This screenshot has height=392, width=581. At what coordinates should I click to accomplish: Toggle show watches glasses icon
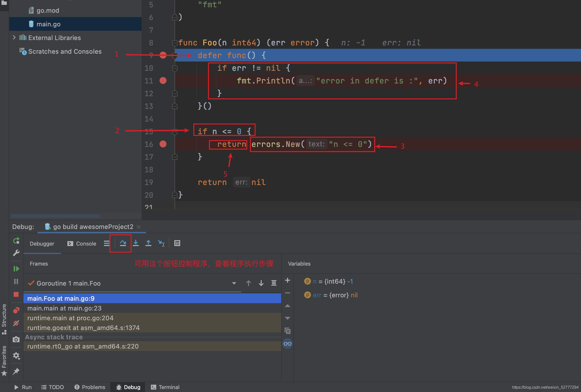[x=288, y=344]
